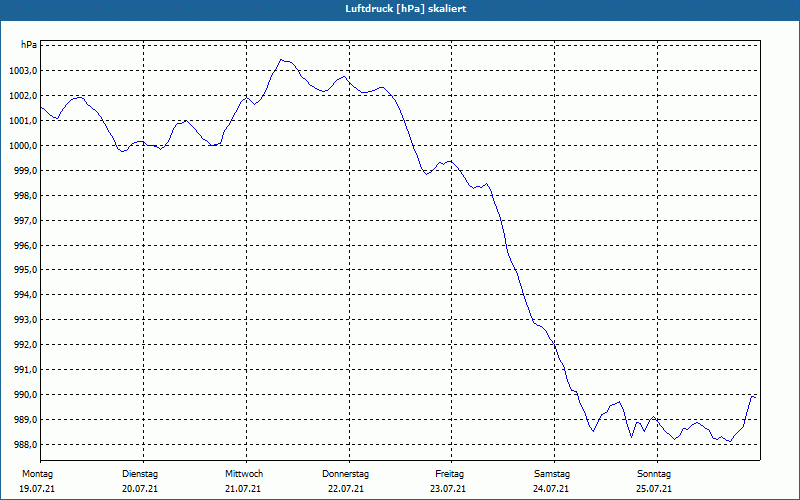Click the 997,0 axis value

coord(25,221)
